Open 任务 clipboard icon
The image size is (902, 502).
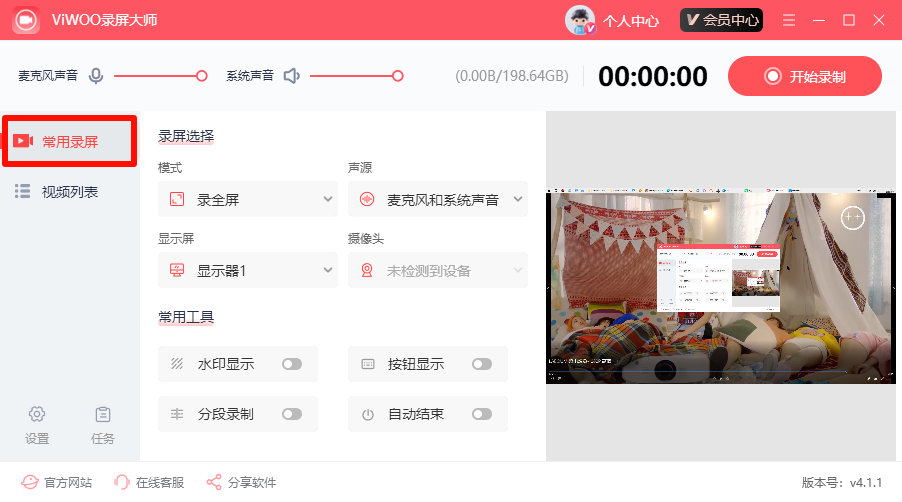coord(103,414)
